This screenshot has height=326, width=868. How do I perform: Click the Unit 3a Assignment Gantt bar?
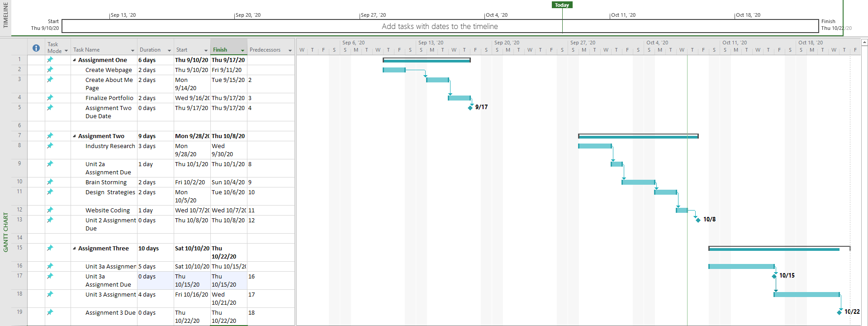click(x=741, y=266)
